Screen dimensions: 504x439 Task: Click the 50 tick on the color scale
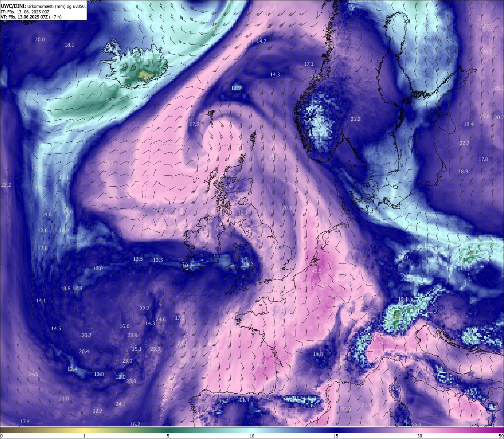point(501,436)
